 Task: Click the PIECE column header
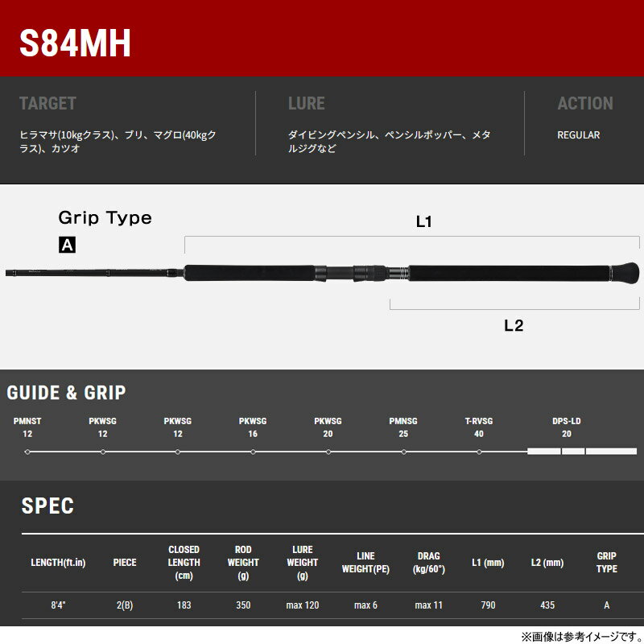(x=125, y=562)
